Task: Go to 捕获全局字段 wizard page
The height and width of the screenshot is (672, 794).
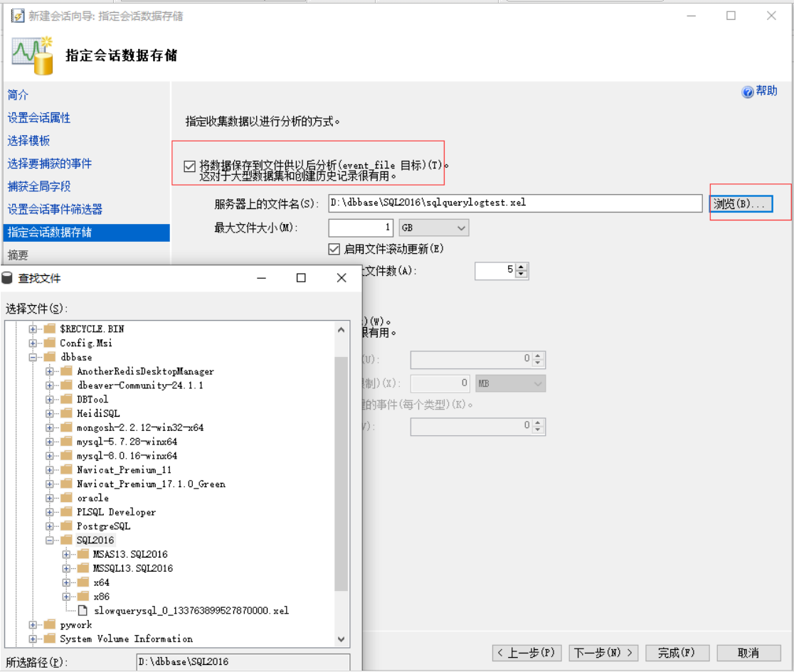Action: pos(39,186)
